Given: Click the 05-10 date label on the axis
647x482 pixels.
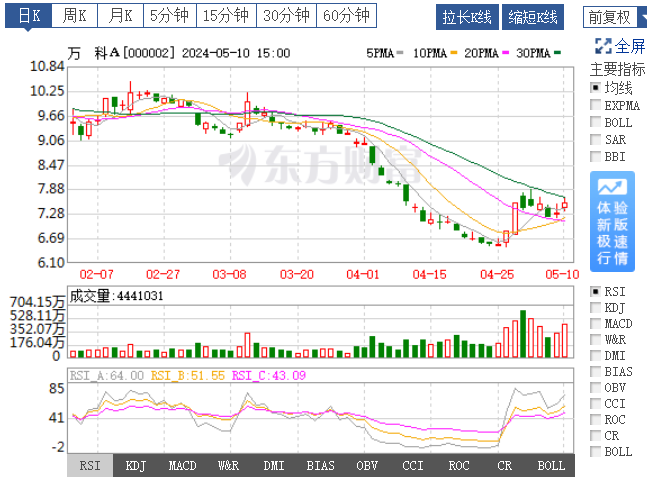Looking at the screenshot, I should pyautogui.click(x=562, y=274).
